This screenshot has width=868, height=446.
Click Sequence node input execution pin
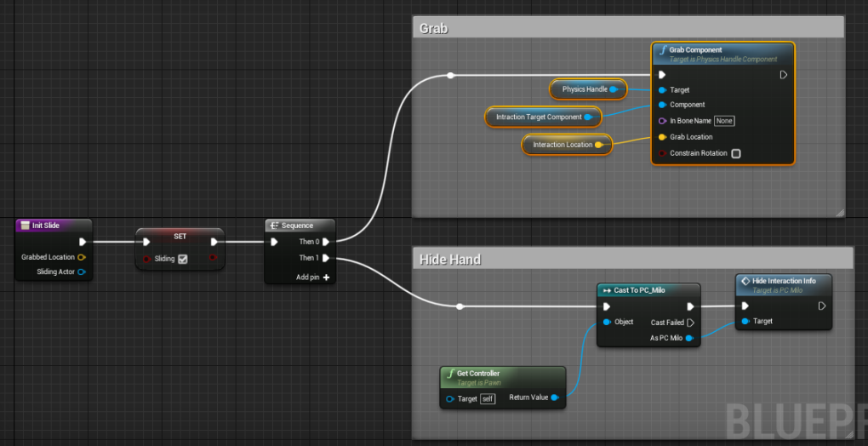tap(274, 242)
